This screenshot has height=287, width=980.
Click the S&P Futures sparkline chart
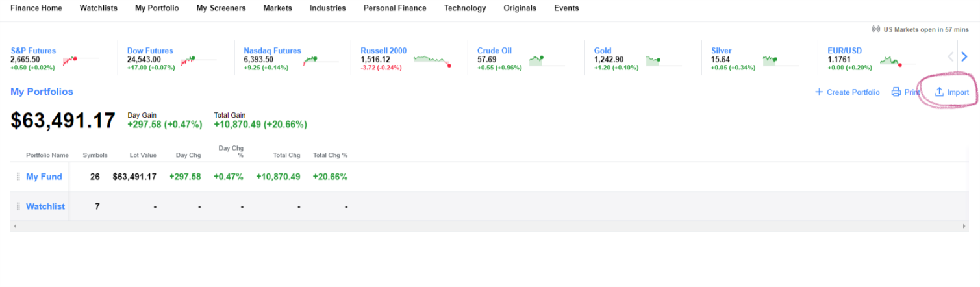click(x=70, y=60)
